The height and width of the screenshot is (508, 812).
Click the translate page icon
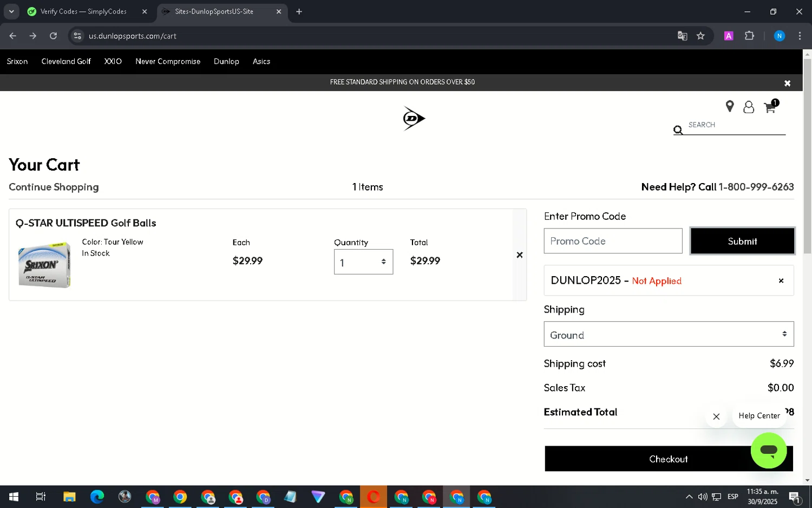point(682,36)
